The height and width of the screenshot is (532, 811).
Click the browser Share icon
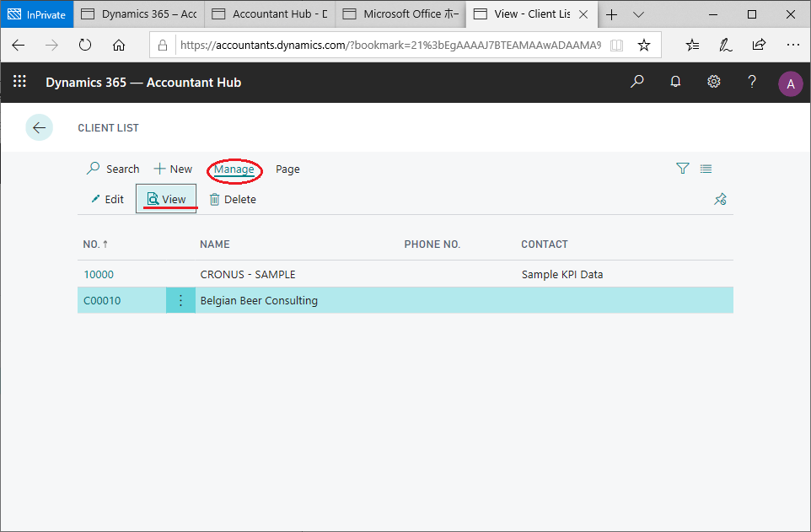coord(759,45)
